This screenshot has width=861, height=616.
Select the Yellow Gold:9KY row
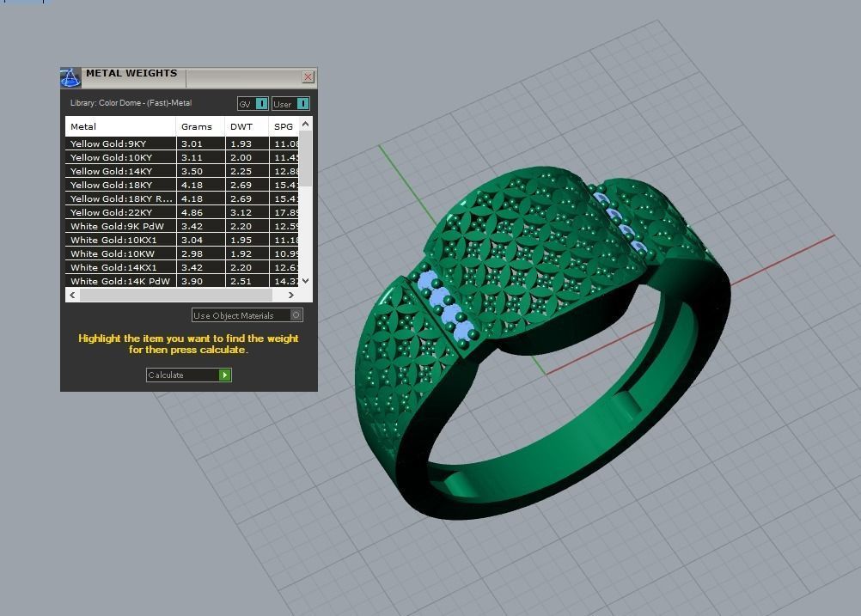182,143
